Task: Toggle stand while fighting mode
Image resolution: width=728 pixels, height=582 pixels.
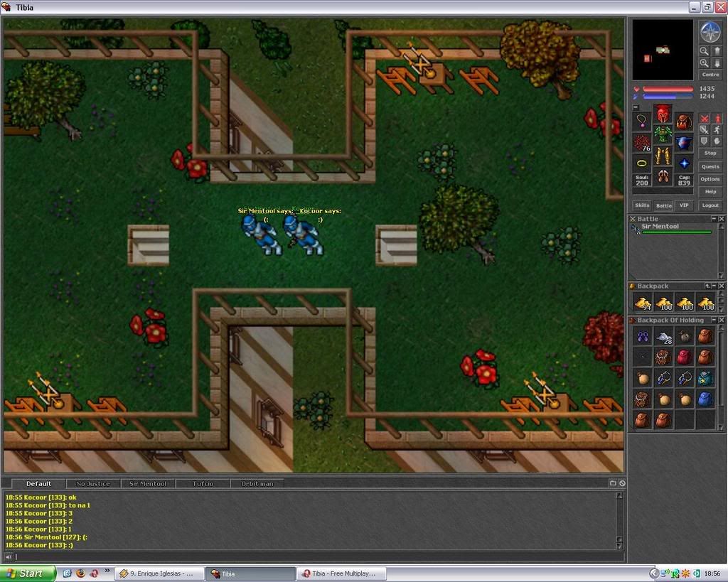Action: point(717,119)
